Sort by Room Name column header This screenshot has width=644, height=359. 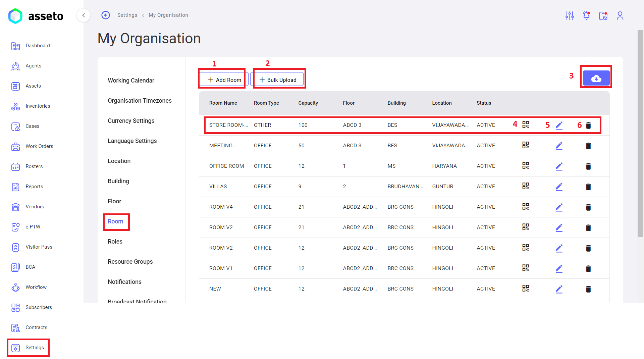click(223, 103)
